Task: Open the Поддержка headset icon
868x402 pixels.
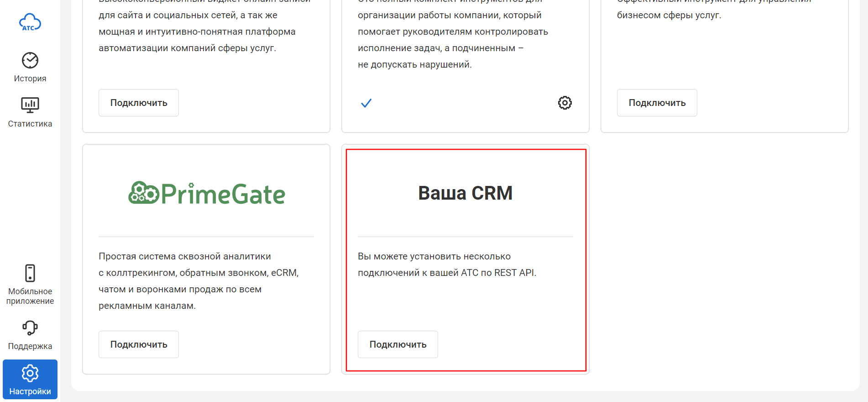Action: click(30, 328)
